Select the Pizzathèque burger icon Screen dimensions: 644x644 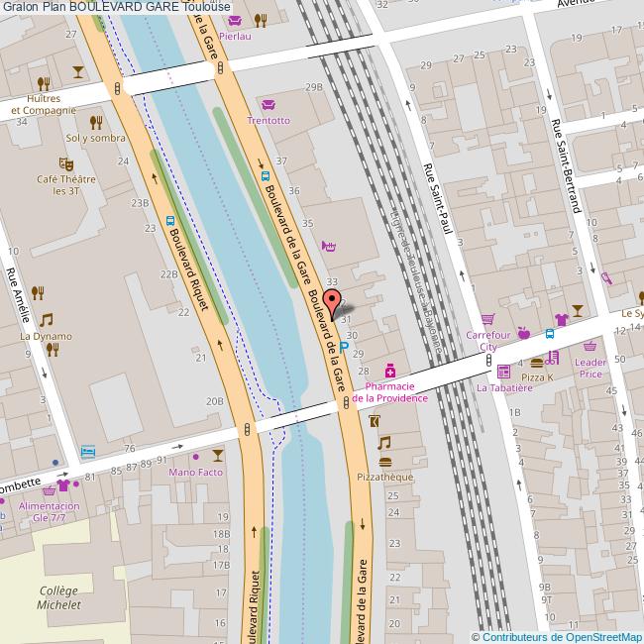(x=384, y=462)
